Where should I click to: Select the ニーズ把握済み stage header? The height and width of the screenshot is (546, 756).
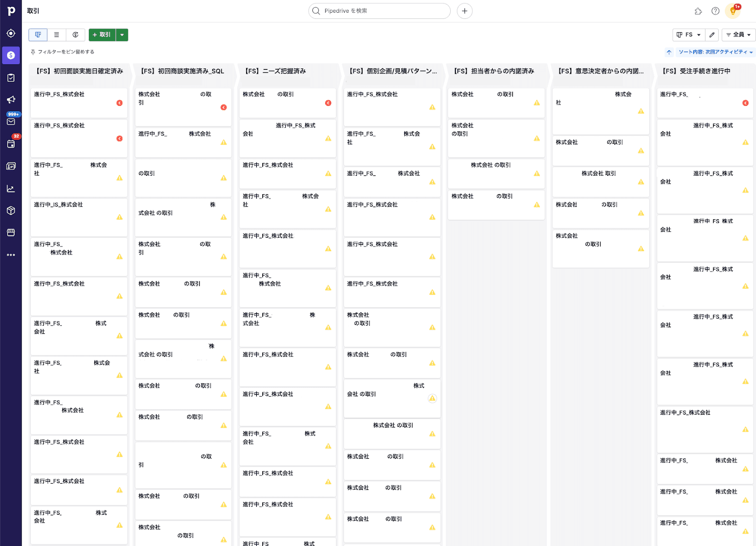pyautogui.click(x=275, y=71)
